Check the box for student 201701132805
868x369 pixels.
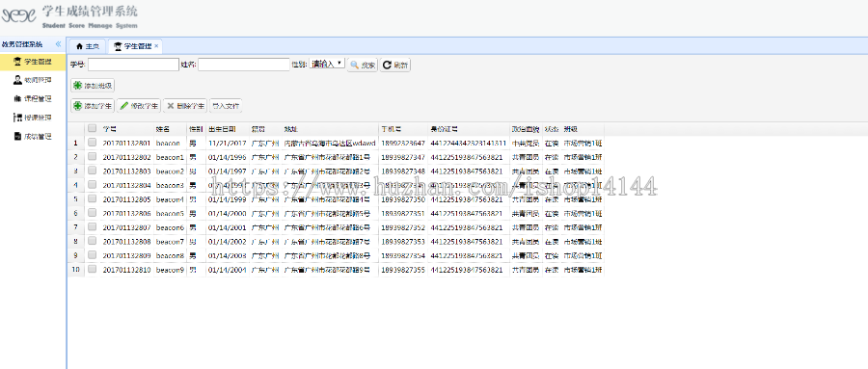92,199
